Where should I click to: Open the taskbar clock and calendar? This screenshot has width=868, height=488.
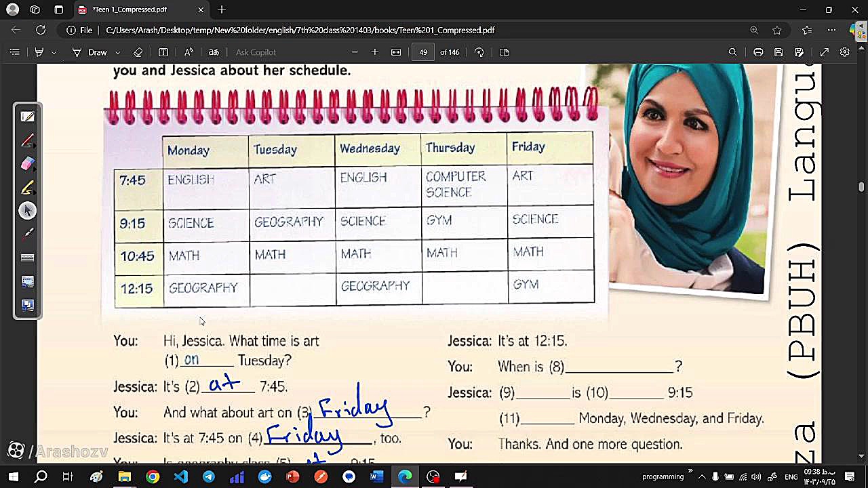click(x=818, y=476)
